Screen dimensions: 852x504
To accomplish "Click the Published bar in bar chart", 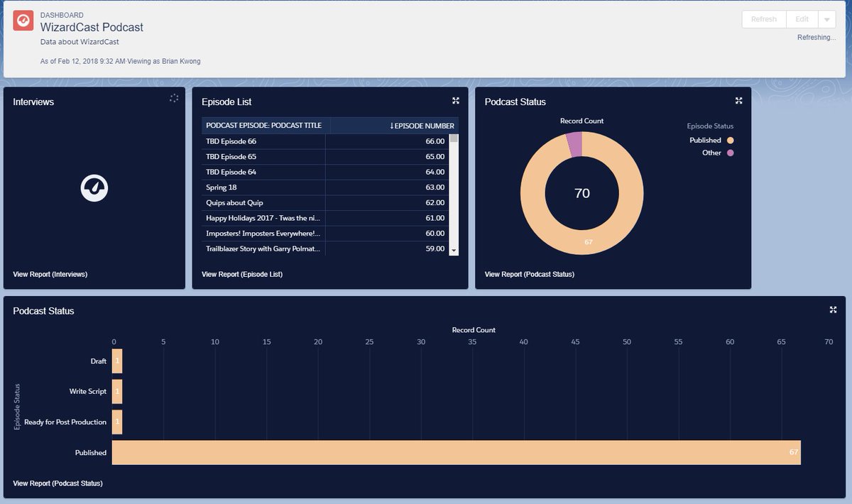I will pyautogui.click(x=457, y=452).
